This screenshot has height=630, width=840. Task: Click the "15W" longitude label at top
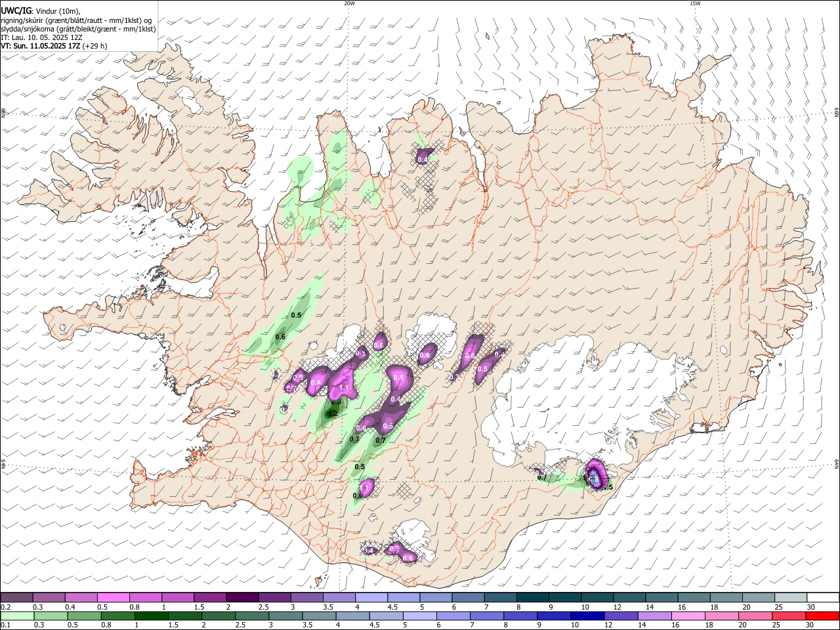coord(695,3)
